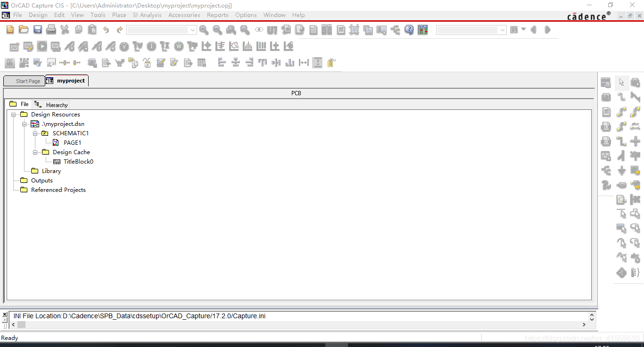
Task: Switch to the Start Page tab
Action: tap(25, 81)
